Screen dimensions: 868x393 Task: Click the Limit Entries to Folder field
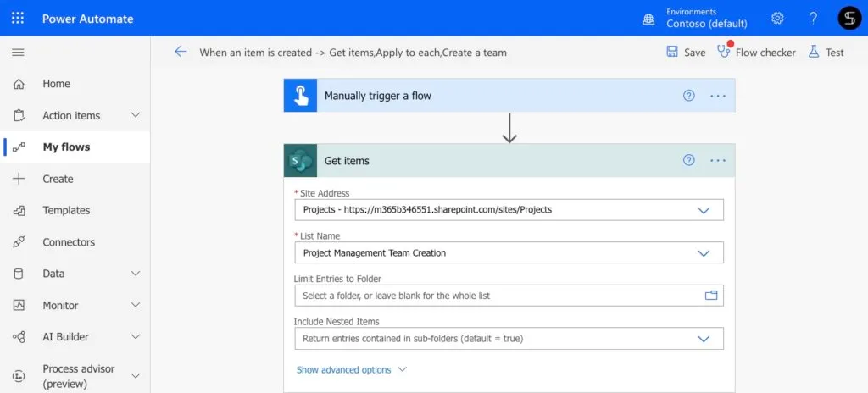(509, 296)
